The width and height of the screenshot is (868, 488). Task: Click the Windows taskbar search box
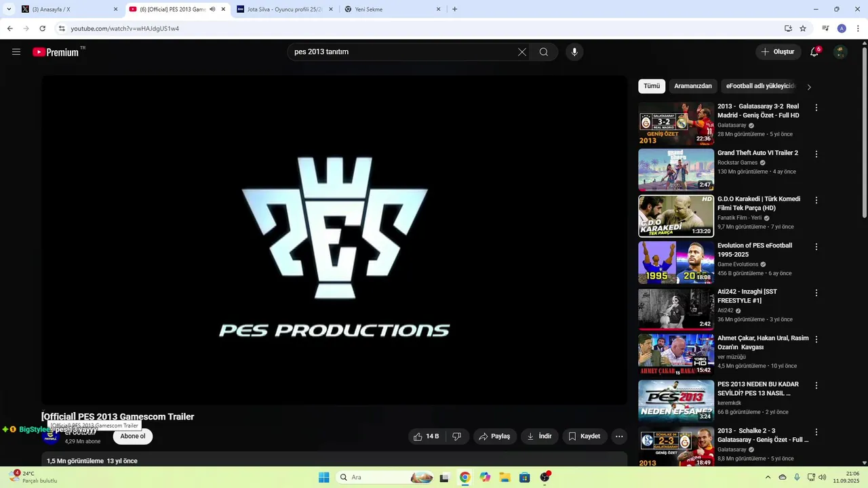pos(385,477)
